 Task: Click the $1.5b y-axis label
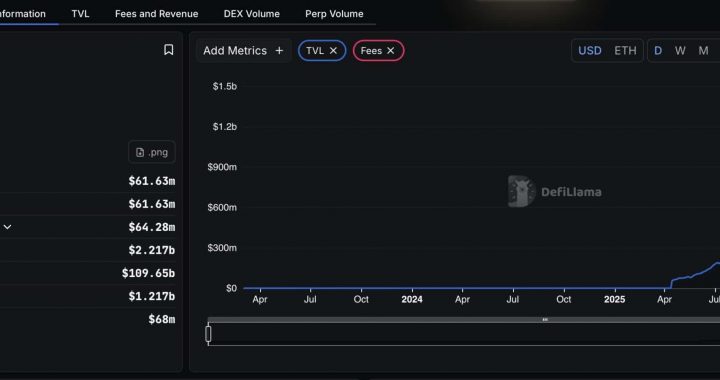tap(225, 86)
